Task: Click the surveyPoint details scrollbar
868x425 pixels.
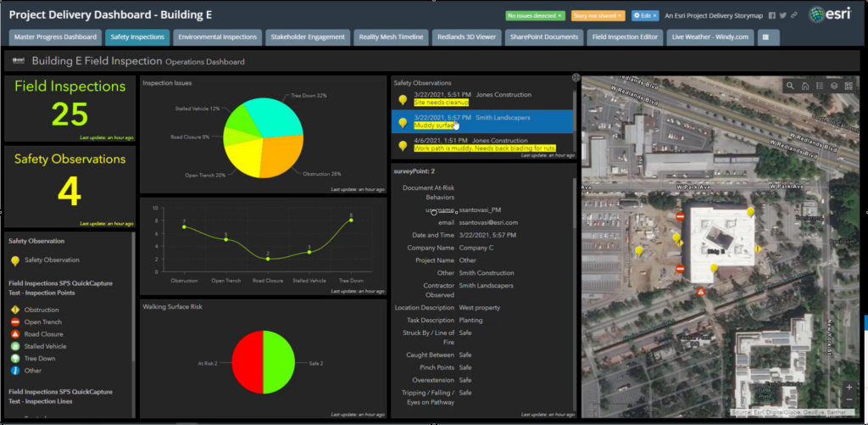Action: pos(574,205)
